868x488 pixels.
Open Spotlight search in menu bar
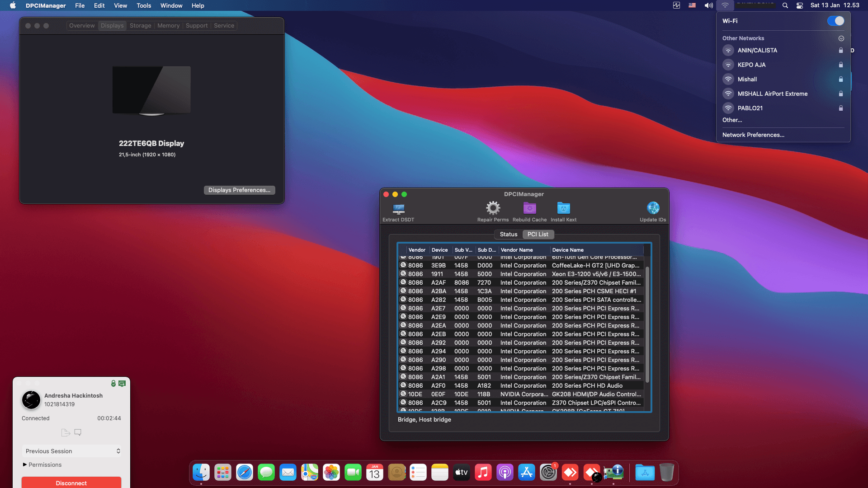(785, 5)
